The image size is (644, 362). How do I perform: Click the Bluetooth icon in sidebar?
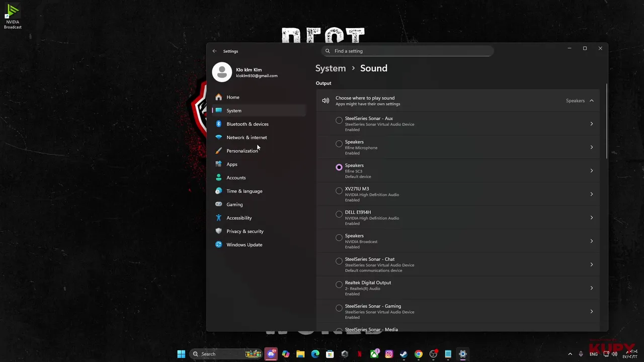(x=218, y=124)
